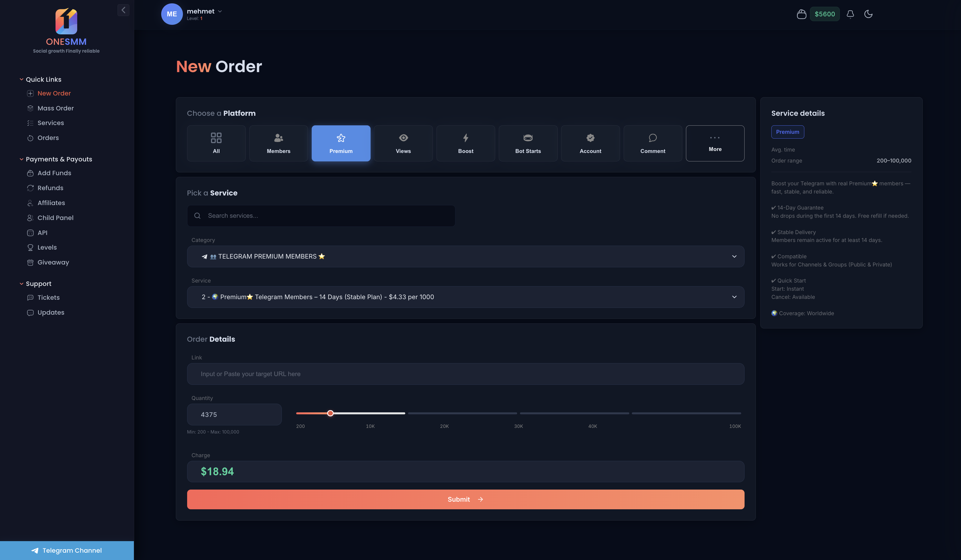Open the Service dropdown
The width and height of the screenshot is (961, 560).
pos(465,297)
